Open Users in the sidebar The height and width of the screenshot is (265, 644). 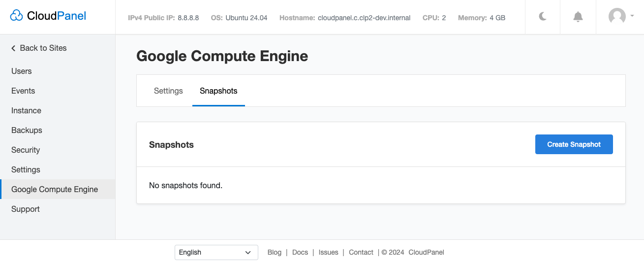[x=22, y=71]
